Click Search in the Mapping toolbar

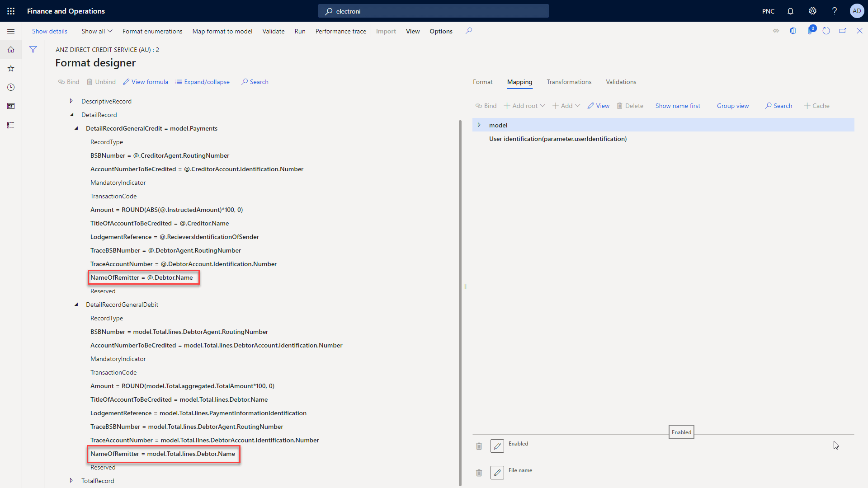coord(778,106)
